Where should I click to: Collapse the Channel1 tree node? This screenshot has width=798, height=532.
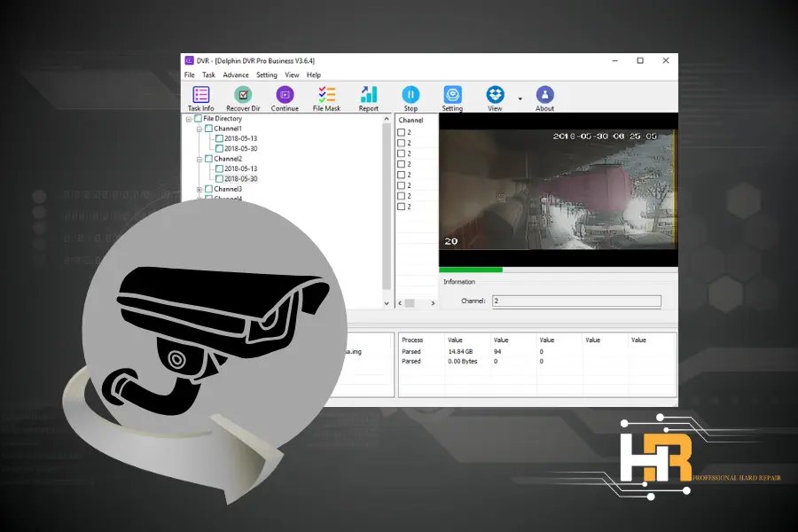click(199, 129)
